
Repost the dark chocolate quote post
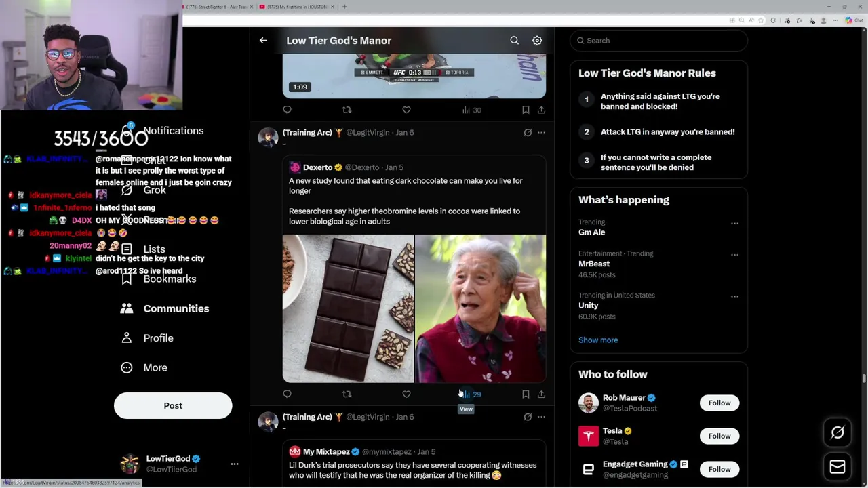coord(347,394)
